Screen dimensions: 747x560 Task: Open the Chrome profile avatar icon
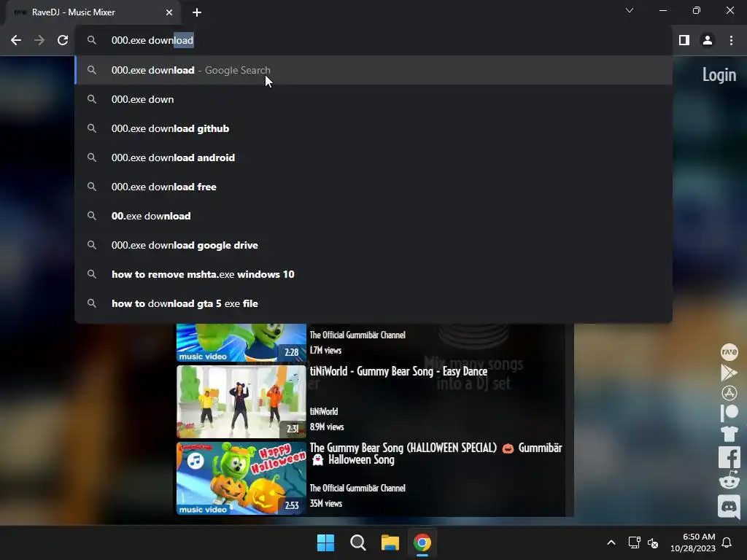point(708,41)
